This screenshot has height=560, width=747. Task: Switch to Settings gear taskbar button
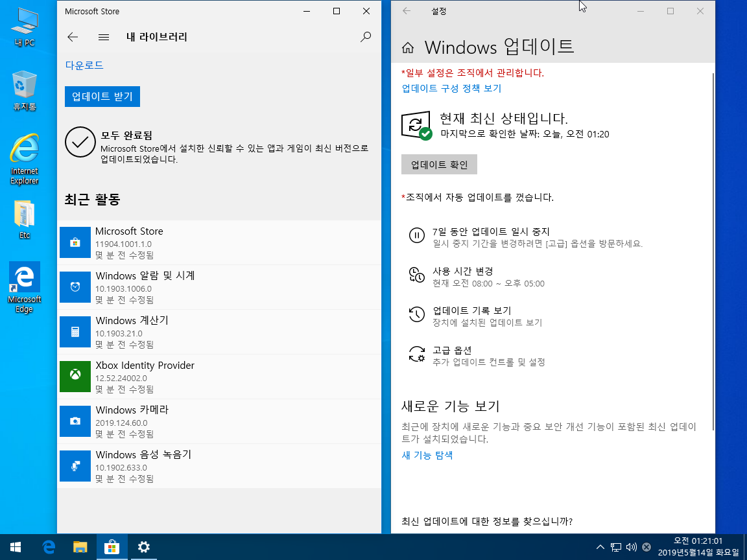pyautogui.click(x=143, y=547)
